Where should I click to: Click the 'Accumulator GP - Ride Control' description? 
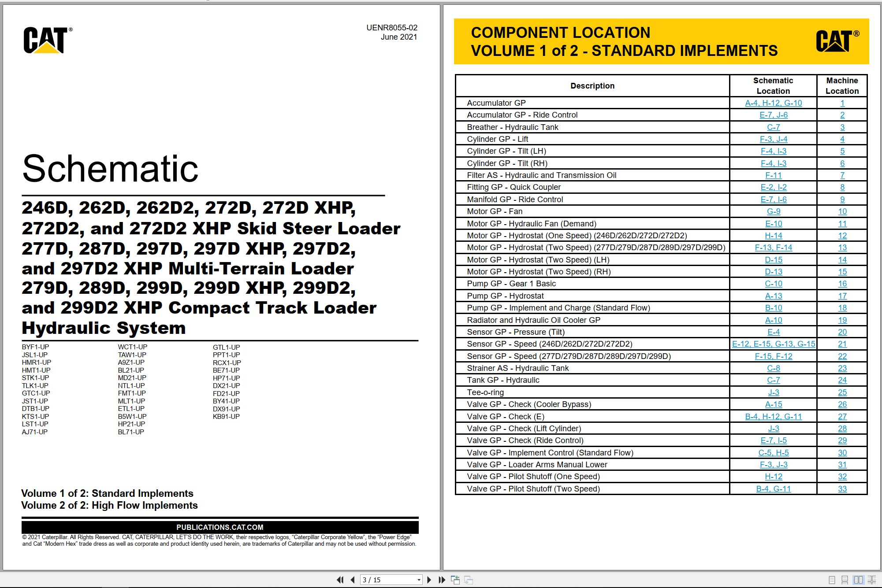pyautogui.click(x=522, y=115)
